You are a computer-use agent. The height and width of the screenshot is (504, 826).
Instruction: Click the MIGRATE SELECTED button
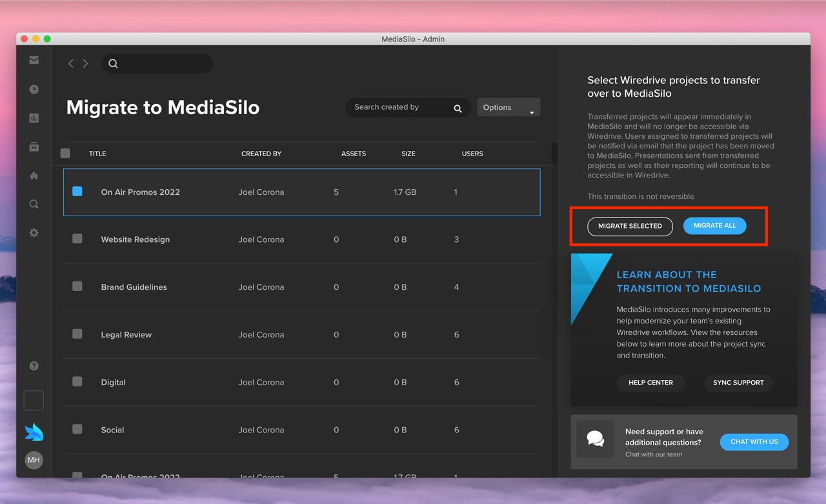pyautogui.click(x=630, y=227)
